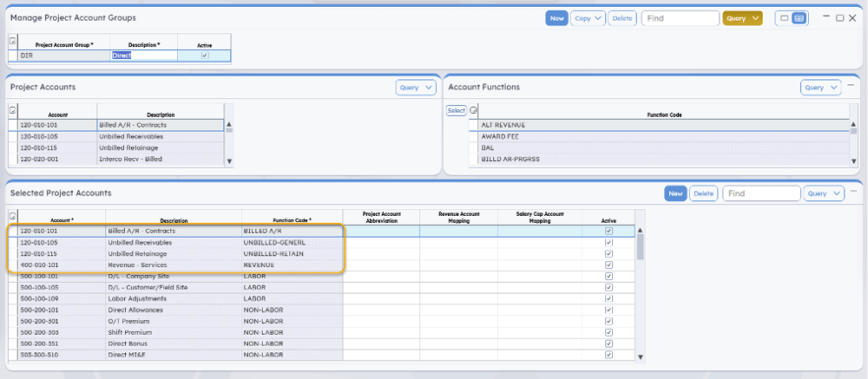Select account 500-200-303 row
This screenshot has width=868, height=379.
click(x=62, y=332)
